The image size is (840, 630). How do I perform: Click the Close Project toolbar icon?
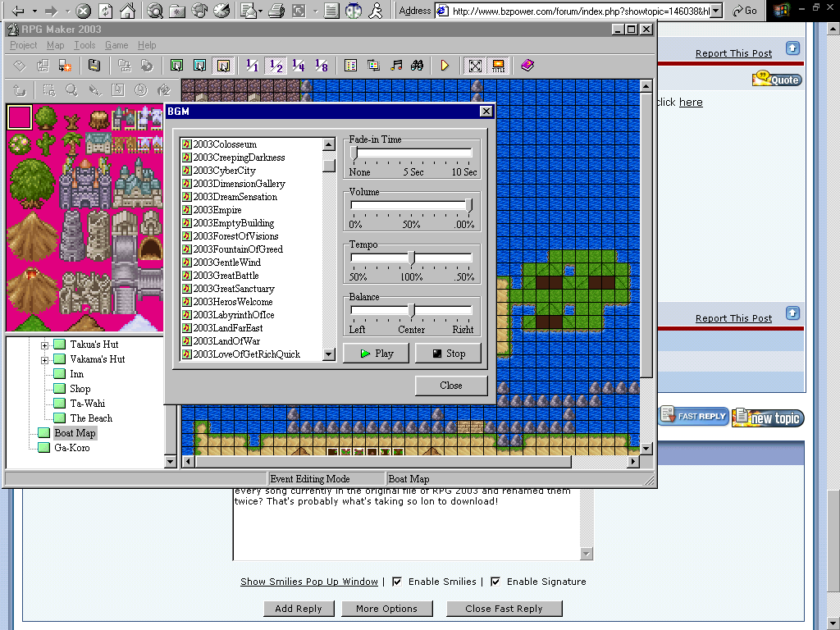pyautogui.click(x=66, y=66)
